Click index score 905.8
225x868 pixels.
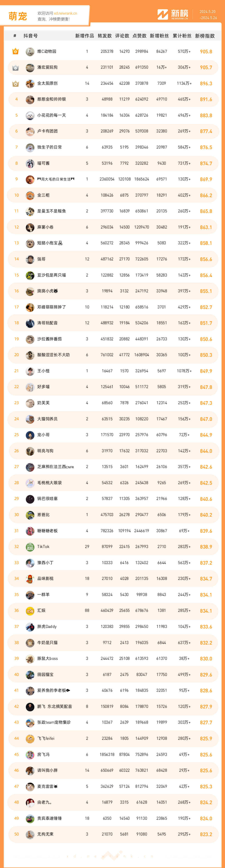click(206, 52)
